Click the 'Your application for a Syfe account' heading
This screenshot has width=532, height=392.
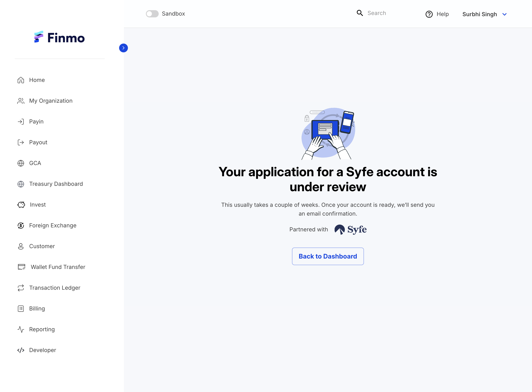(x=328, y=179)
